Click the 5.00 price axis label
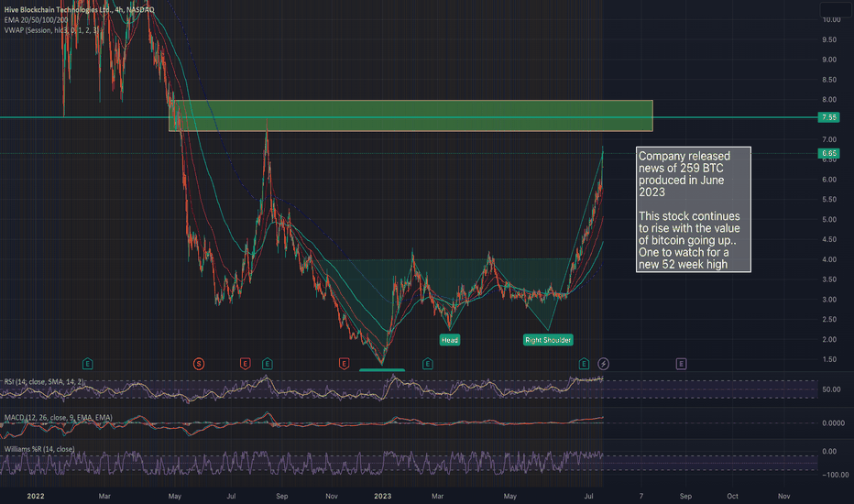The height and width of the screenshot is (504, 854). [829, 219]
